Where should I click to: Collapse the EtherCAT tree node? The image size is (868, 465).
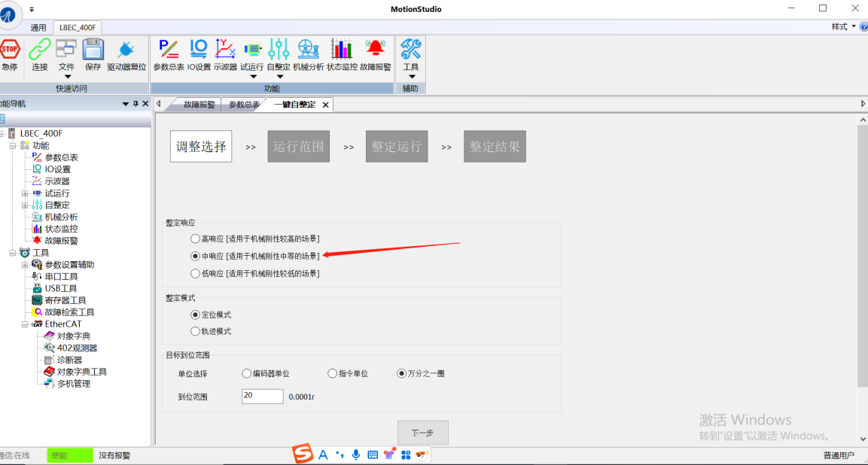(x=24, y=324)
